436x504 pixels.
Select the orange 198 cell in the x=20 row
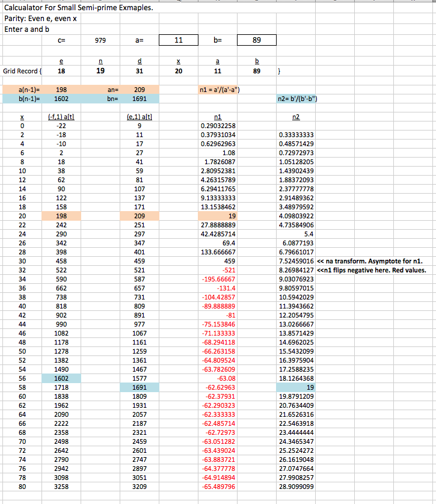pos(61,216)
